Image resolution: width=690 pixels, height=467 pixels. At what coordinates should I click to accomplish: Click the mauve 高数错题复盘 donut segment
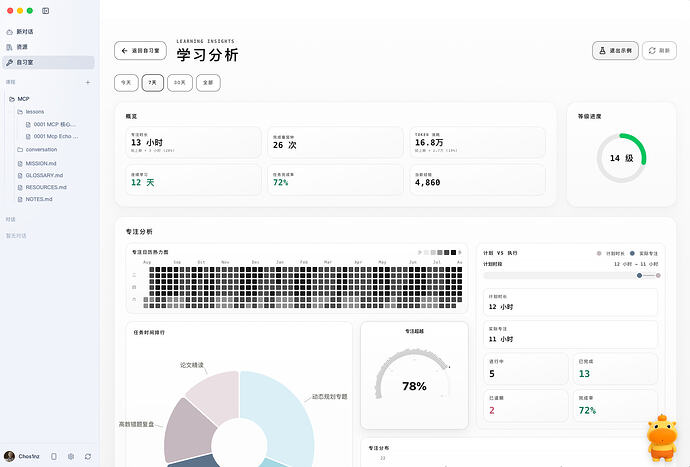[187, 431]
